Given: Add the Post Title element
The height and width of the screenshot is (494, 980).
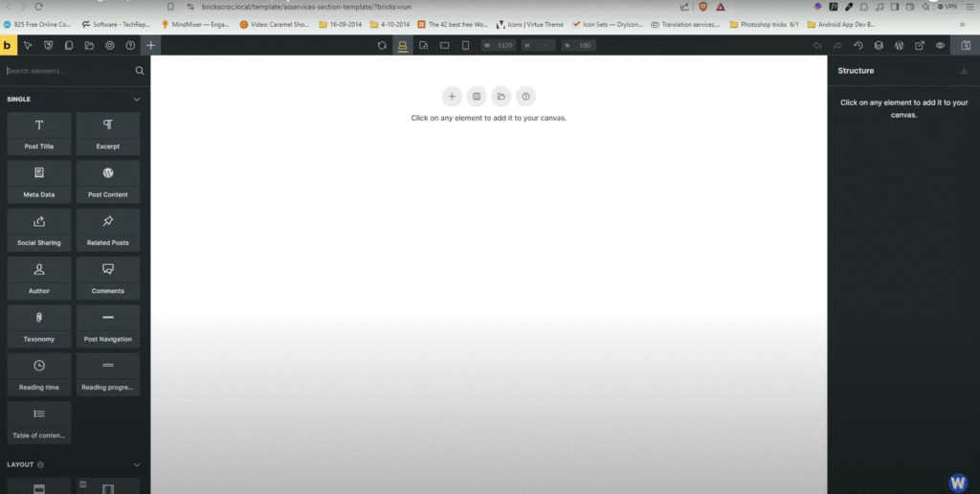Looking at the screenshot, I should (x=39, y=133).
